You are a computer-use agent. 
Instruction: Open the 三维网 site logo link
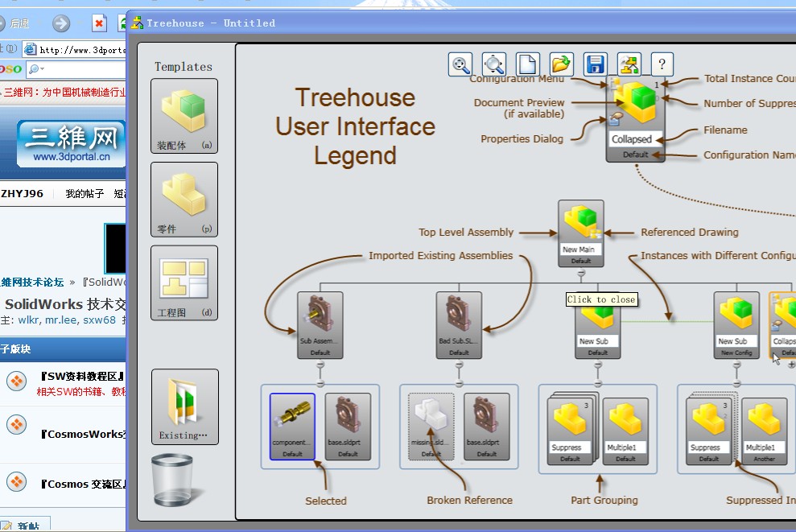pos(71,143)
